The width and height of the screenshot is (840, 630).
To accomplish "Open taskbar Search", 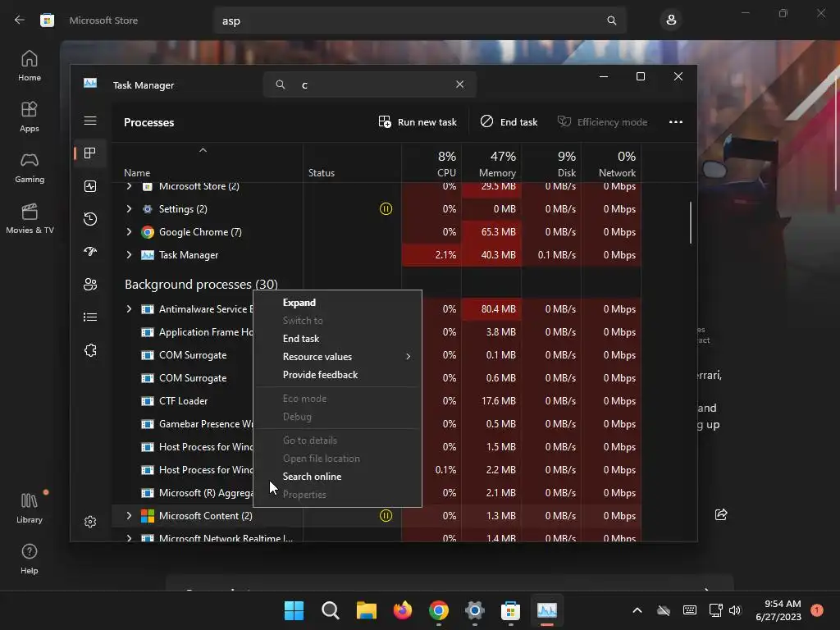I will pyautogui.click(x=330, y=610).
